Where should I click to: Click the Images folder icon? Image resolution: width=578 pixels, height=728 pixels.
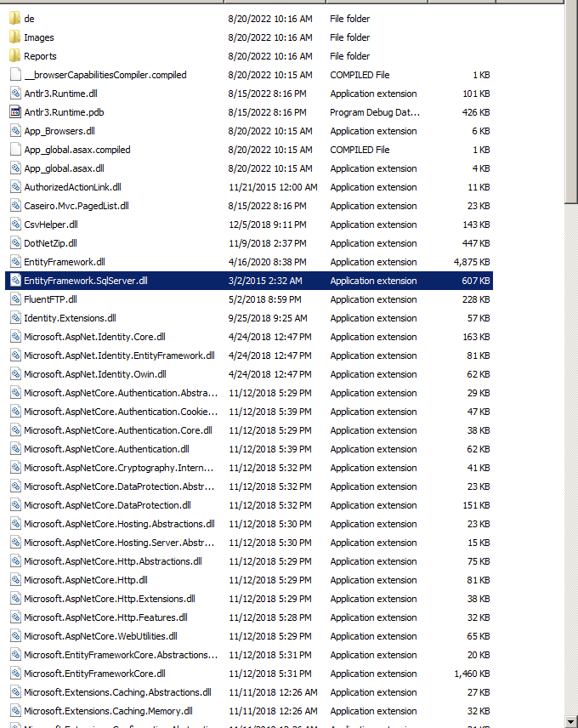pos(15,37)
